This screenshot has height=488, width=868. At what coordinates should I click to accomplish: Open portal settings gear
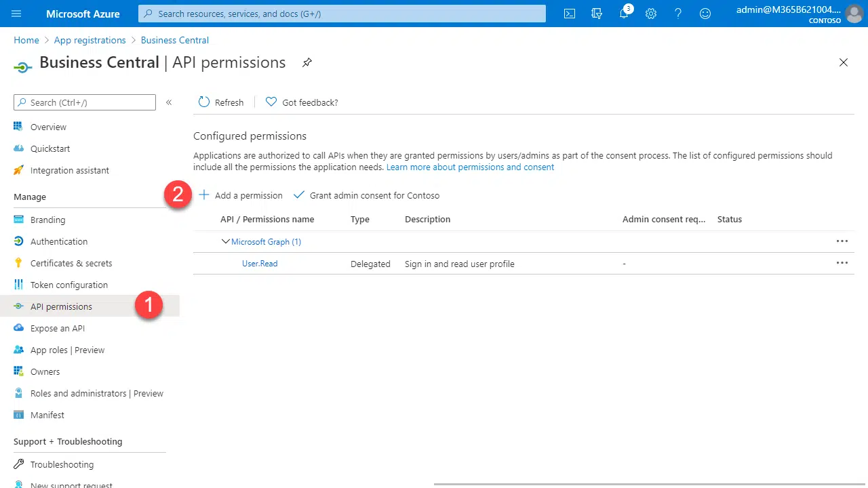(x=651, y=14)
